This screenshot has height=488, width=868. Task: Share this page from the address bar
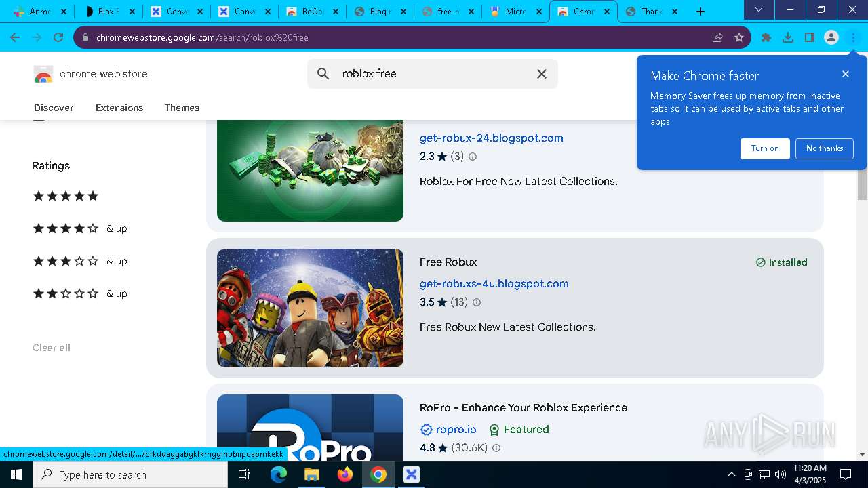pos(717,37)
